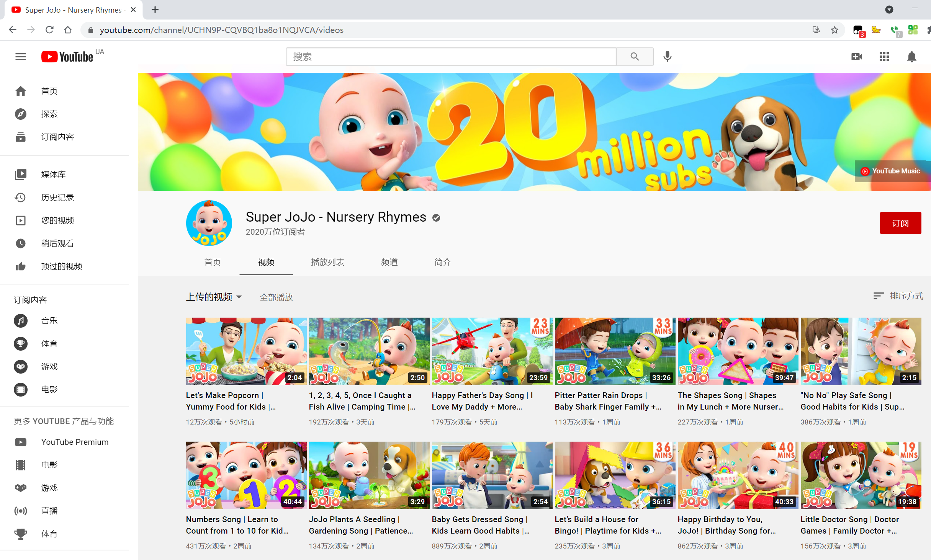Image resolution: width=931 pixels, height=560 pixels.
Task: Open a new browser tab
Action: point(155,10)
